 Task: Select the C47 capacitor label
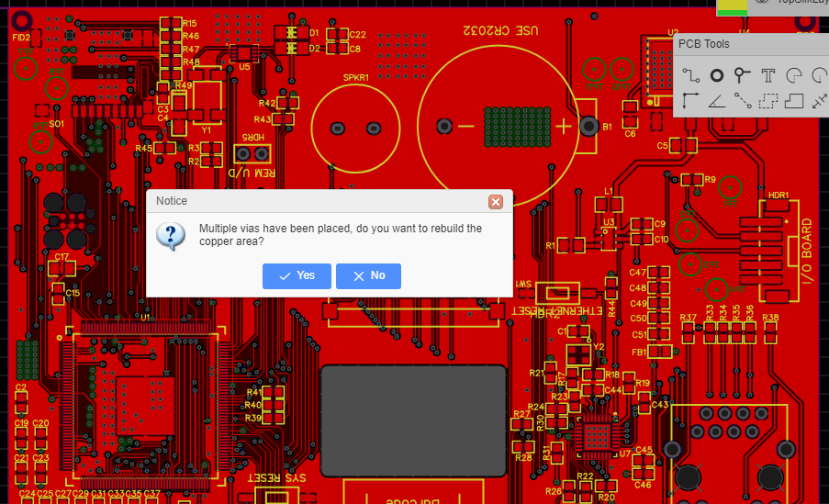[x=638, y=273]
